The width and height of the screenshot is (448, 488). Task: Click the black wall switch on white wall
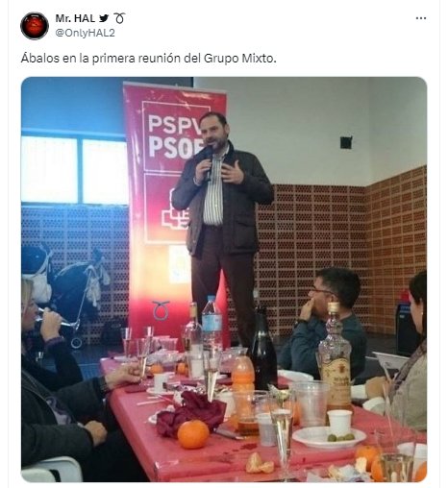[346, 142]
